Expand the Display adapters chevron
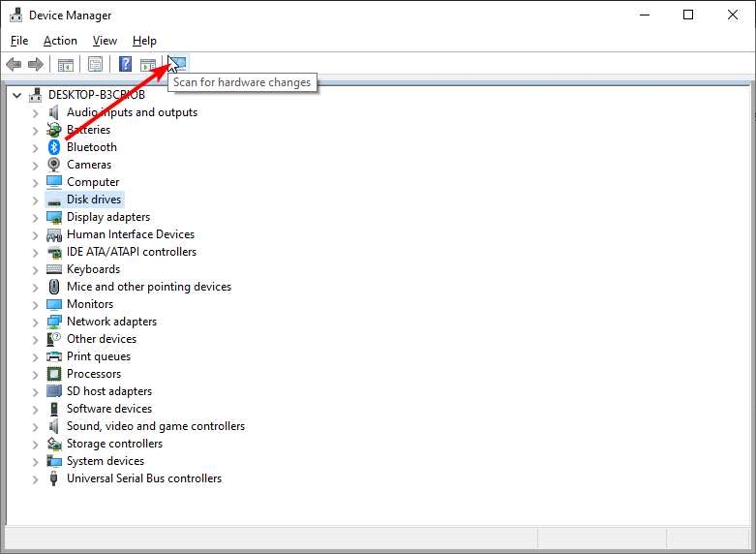Viewport: 756px width, 554px height. 35,218
